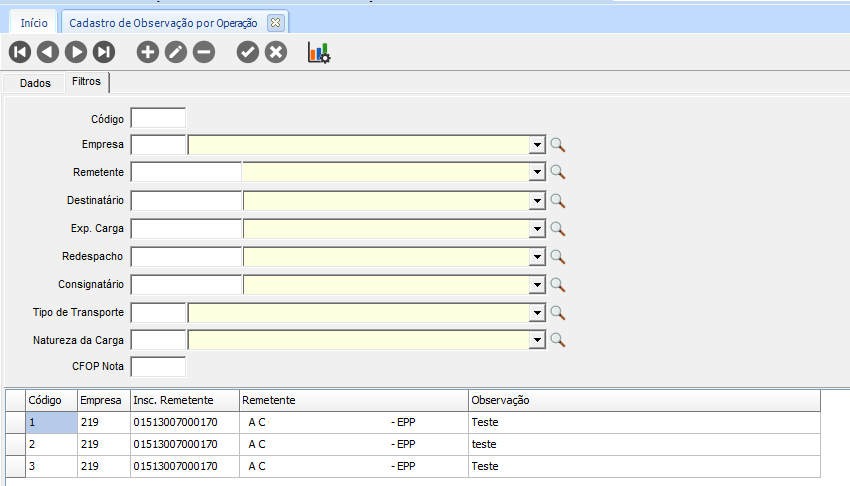Sort by the Insc. Remetente column header
850x486 pixels.
185,400
